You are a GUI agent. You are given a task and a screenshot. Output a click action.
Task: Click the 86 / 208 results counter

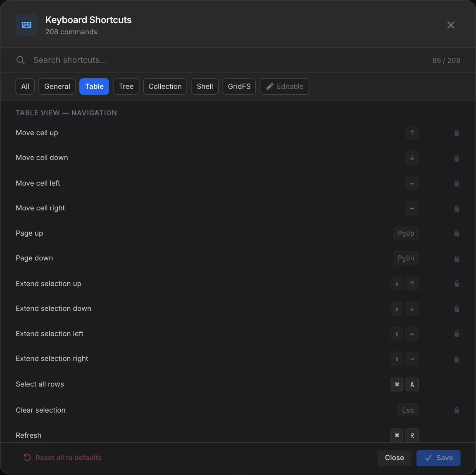[x=446, y=60]
